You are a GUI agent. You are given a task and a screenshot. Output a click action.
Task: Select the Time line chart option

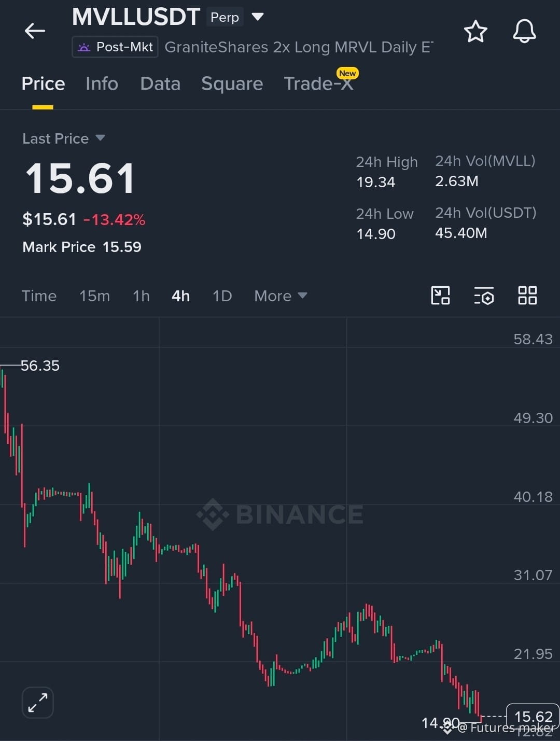click(x=39, y=296)
